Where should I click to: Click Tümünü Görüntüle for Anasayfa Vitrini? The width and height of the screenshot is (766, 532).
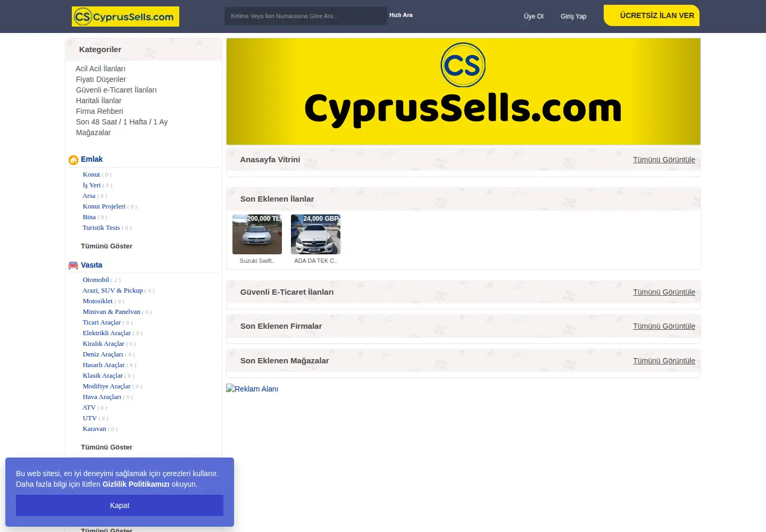point(664,160)
